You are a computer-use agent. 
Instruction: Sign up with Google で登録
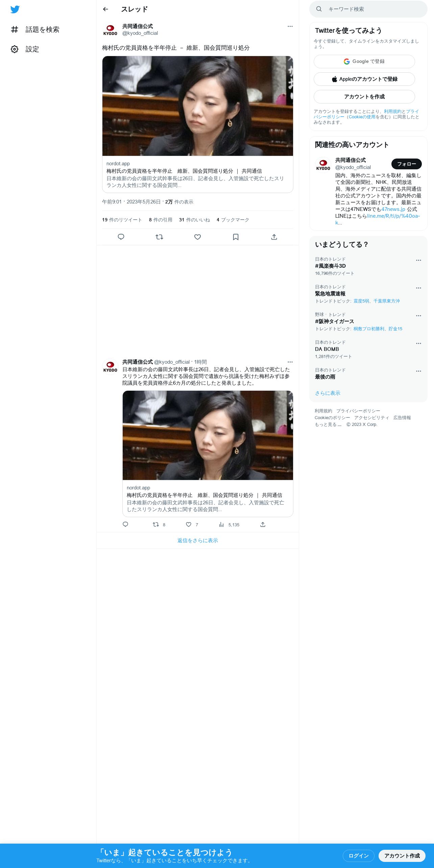pyautogui.click(x=364, y=62)
